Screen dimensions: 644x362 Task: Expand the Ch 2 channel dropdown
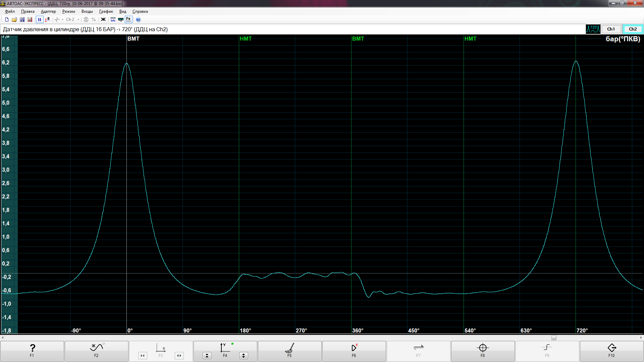coord(78,19)
